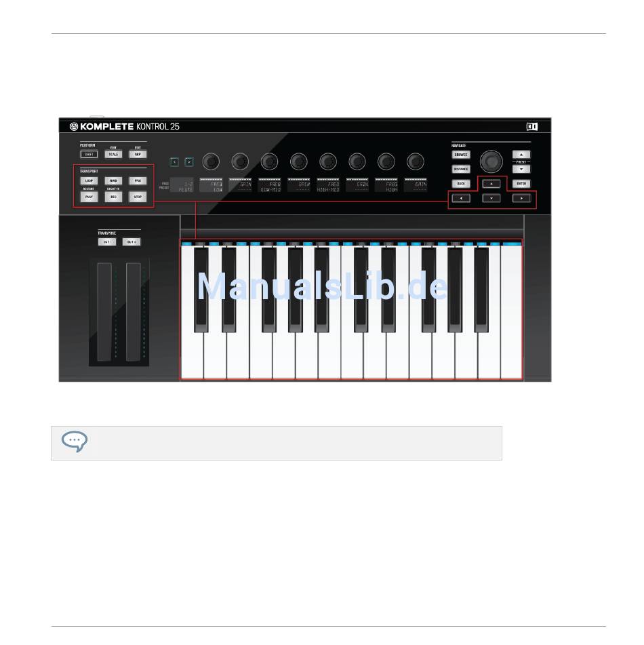Toggle the ARP button on

click(138, 154)
